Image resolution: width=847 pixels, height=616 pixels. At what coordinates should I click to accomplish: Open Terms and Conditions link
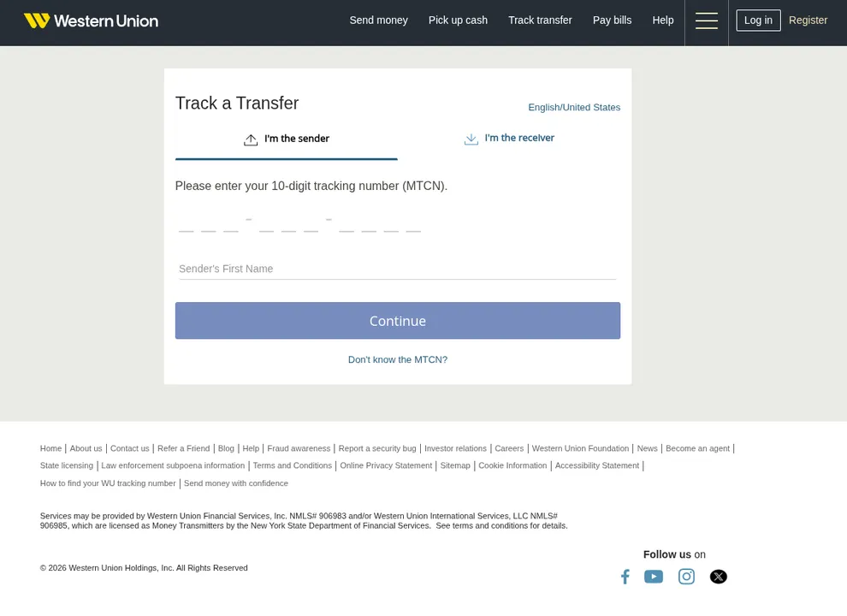(x=293, y=465)
